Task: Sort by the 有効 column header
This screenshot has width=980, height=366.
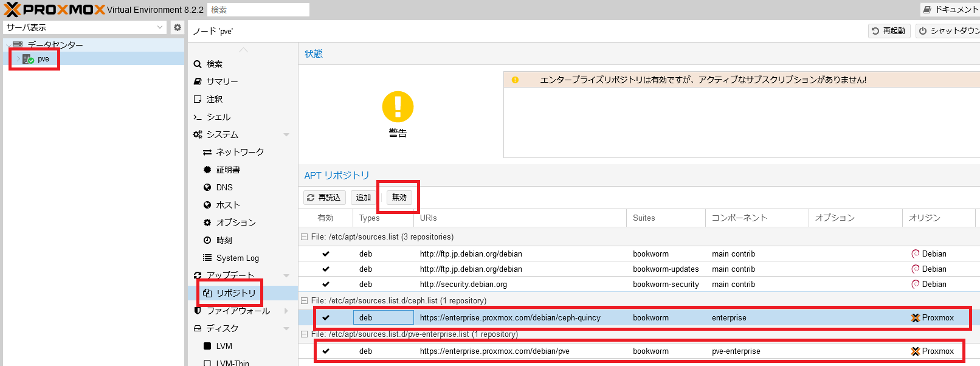Action: click(x=325, y=218)
